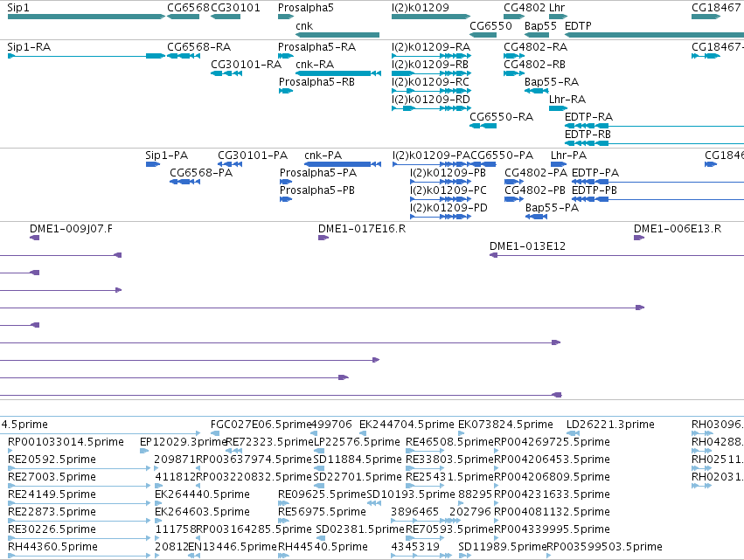This screenshot has width=744, height=560.
Task: Select the CG30101-RA transcript label
Action: (x=247, y=65)
